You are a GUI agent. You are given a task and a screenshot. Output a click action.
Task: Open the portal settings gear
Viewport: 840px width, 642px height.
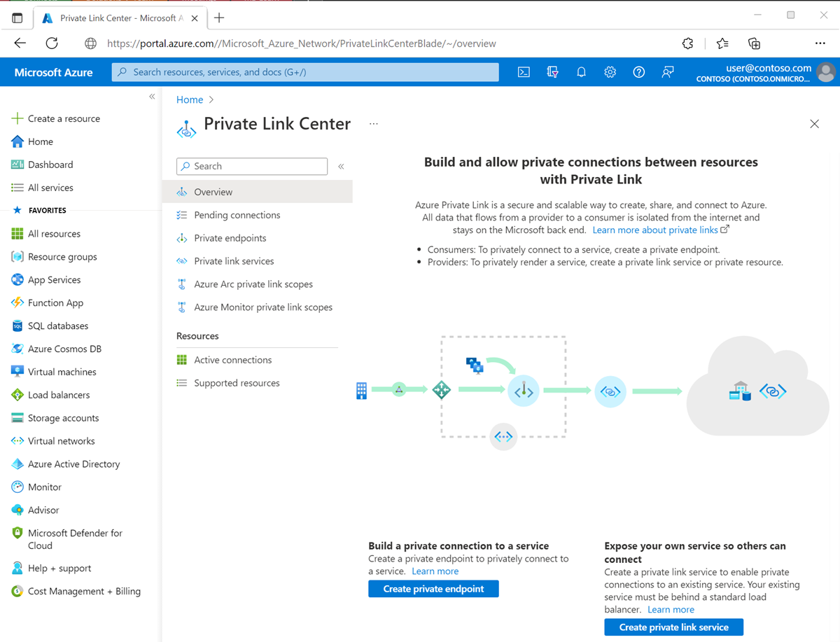click(610, 71)
